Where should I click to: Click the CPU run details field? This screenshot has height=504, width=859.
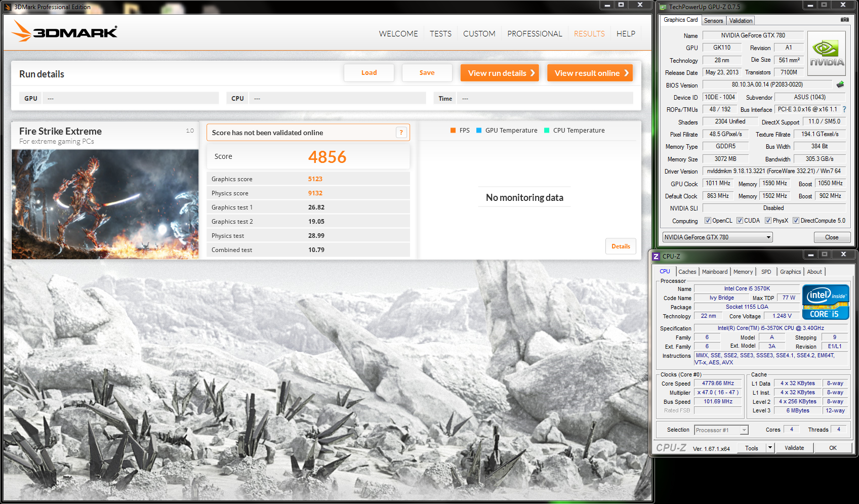coord(337,98)
